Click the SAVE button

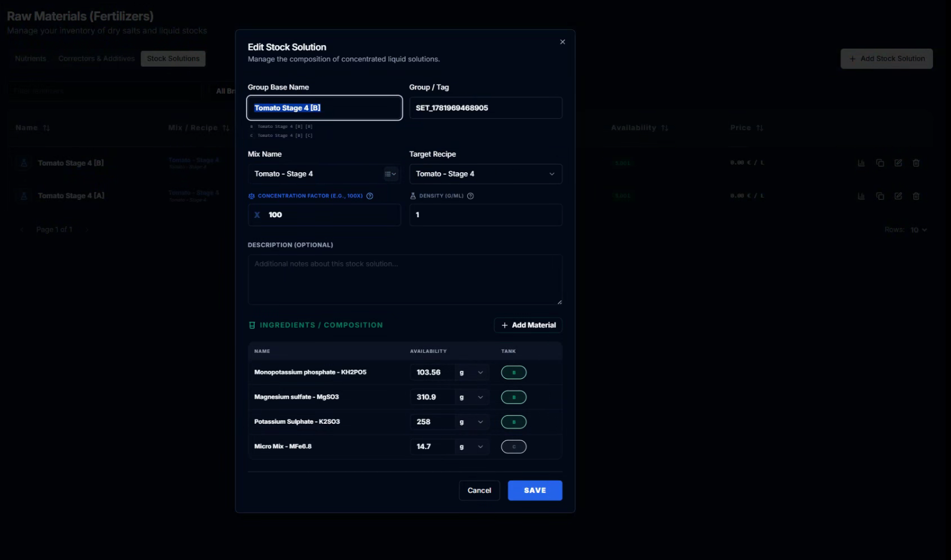point(535,490)
